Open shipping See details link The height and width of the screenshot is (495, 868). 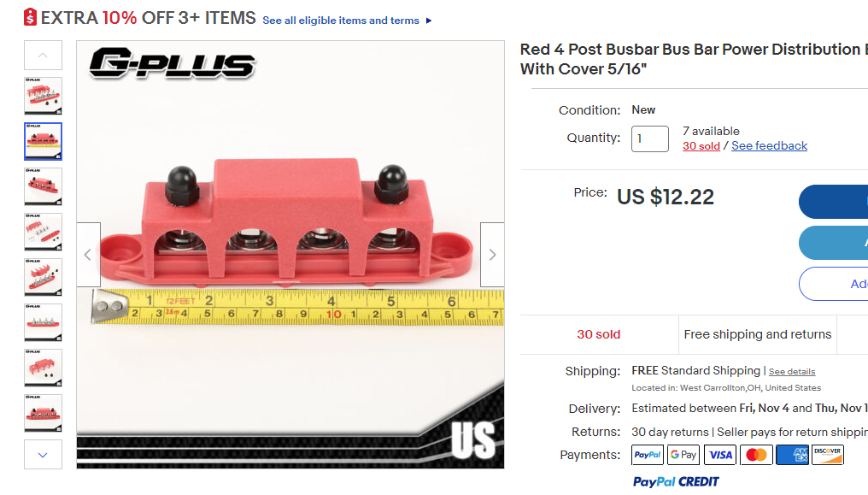click(x=792, y=372)
